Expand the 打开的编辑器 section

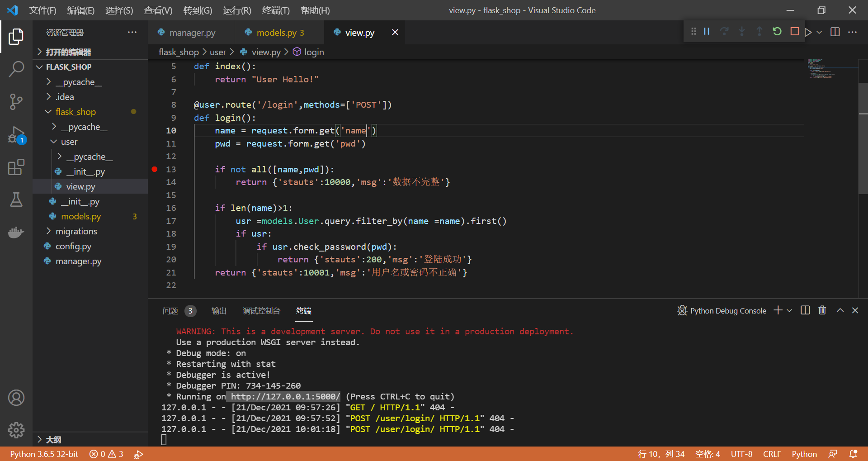(90, 52)
